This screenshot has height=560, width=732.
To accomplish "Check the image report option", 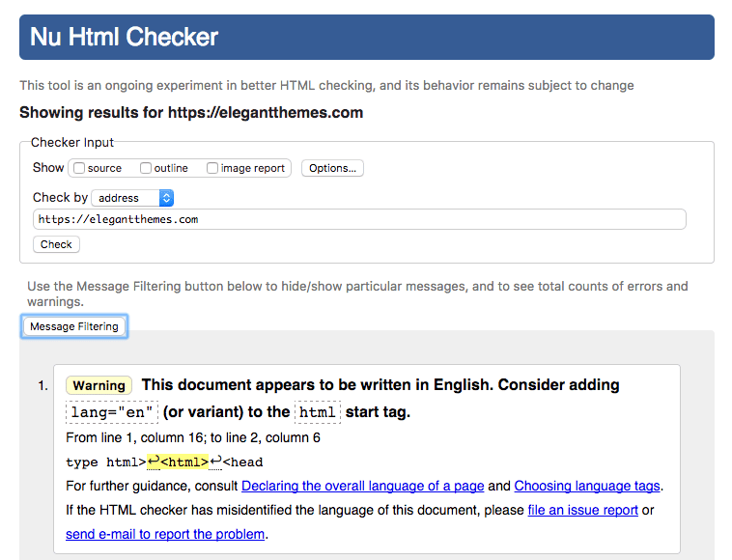I will 212,168.
